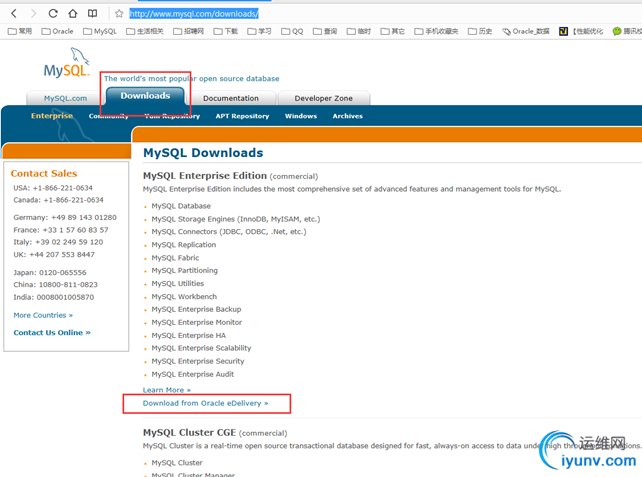Screen dimensions: 642x477
Task: Bookmark the page with the star icon
Action: tap(119, 14)
